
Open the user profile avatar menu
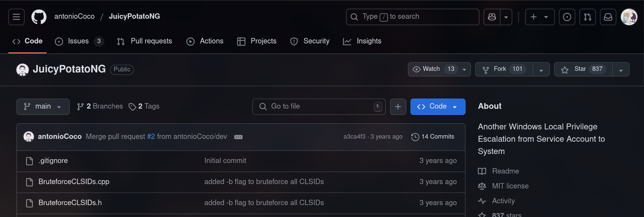click(629, 17)
